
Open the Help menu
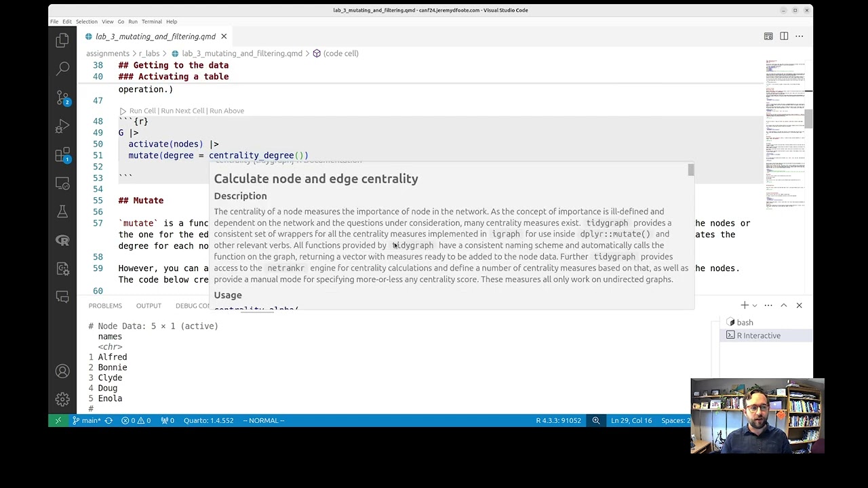tap(172, 22)
